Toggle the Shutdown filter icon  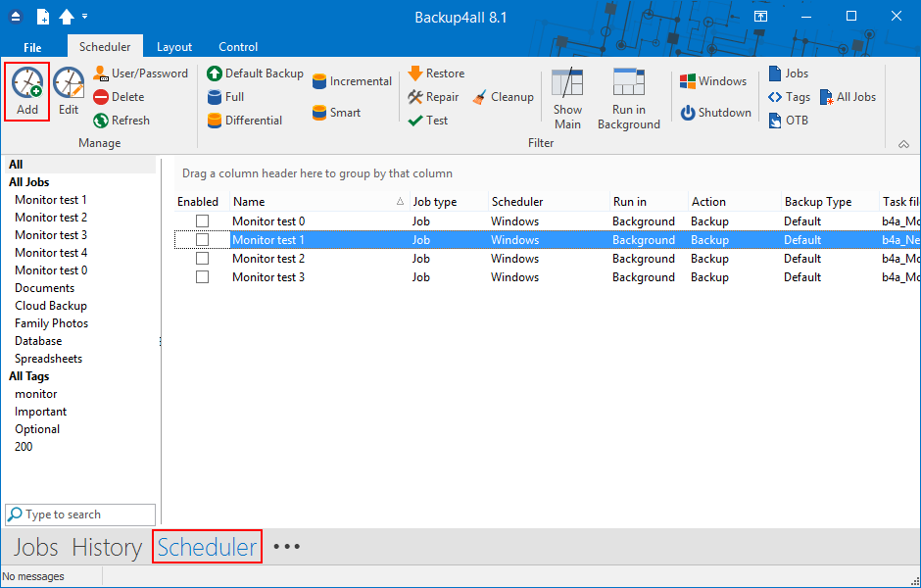pos(688,113)
